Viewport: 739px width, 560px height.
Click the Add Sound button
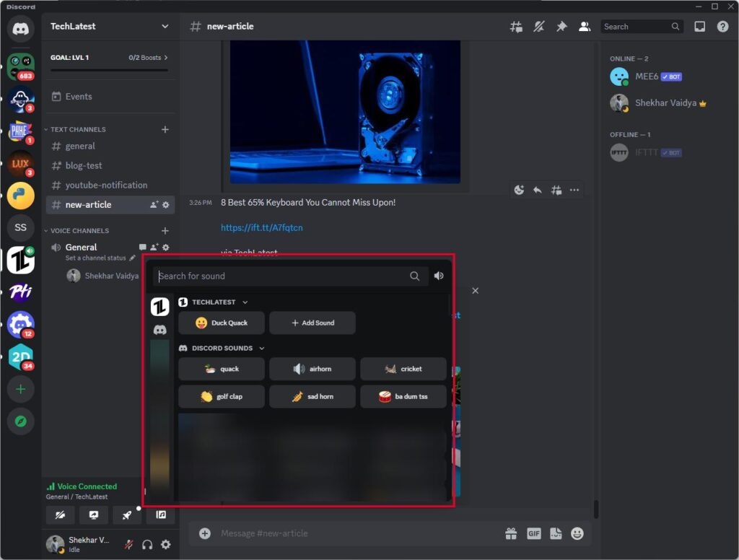click(312, 323)
